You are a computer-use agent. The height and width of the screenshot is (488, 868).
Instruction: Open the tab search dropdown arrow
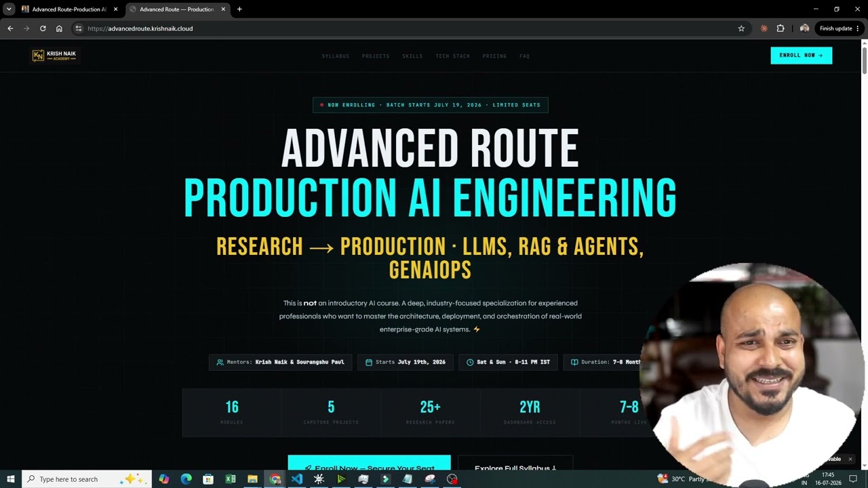click(9, 9)
